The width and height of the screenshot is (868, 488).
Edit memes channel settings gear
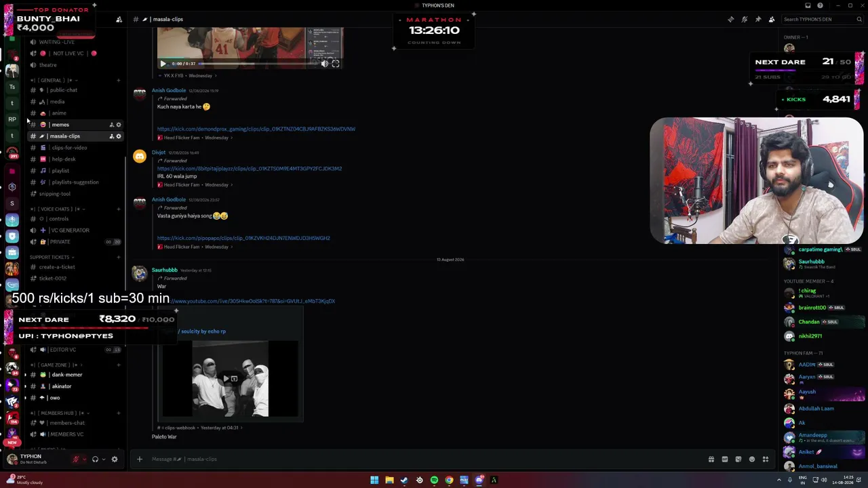click(x=119, y=125)
